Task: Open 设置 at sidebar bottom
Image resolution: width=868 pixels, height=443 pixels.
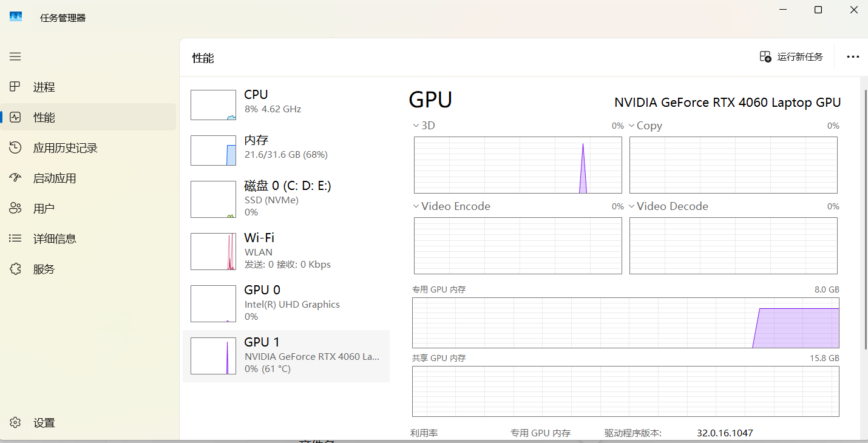Action: click(88, 422)
